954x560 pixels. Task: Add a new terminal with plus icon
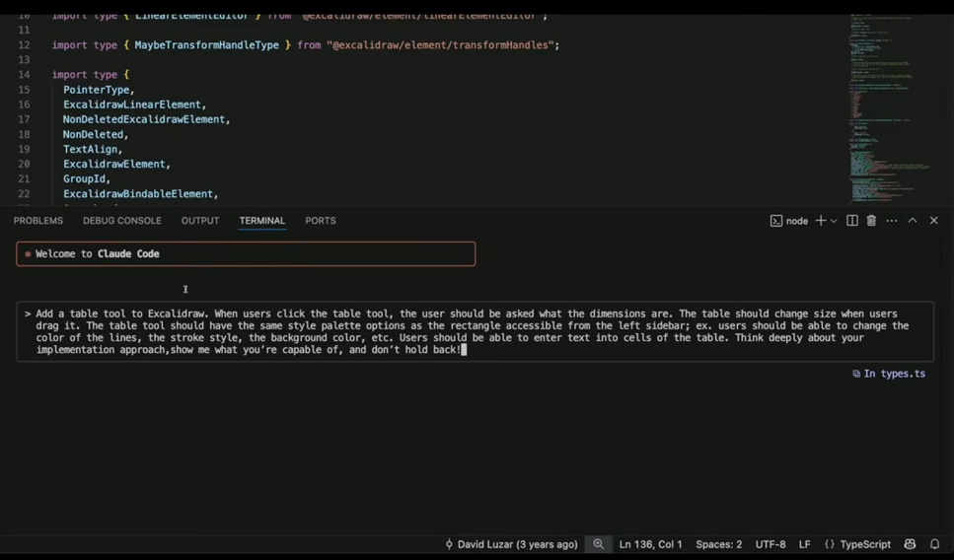coord(820,221)
